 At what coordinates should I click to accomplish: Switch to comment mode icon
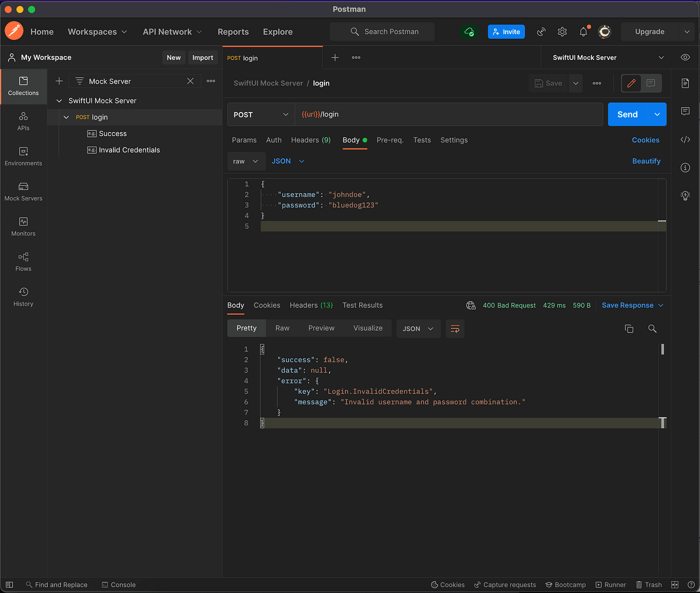(651, 83)
